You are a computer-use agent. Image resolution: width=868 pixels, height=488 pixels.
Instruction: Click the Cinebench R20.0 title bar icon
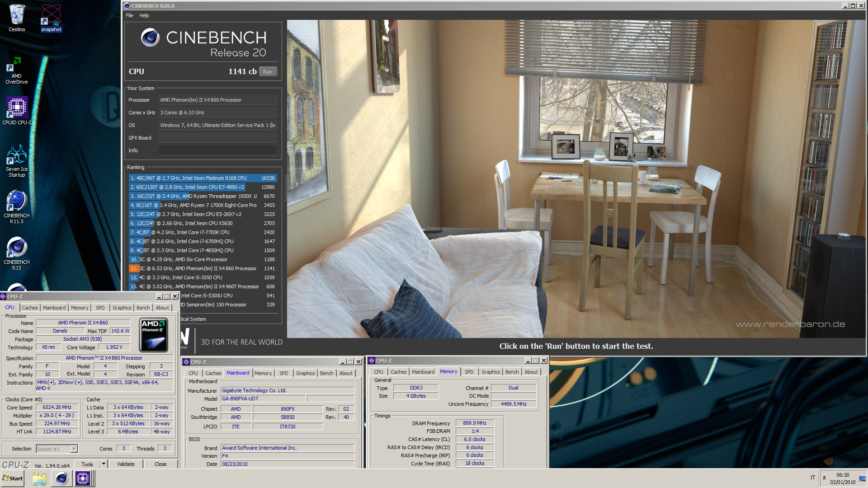127,6
